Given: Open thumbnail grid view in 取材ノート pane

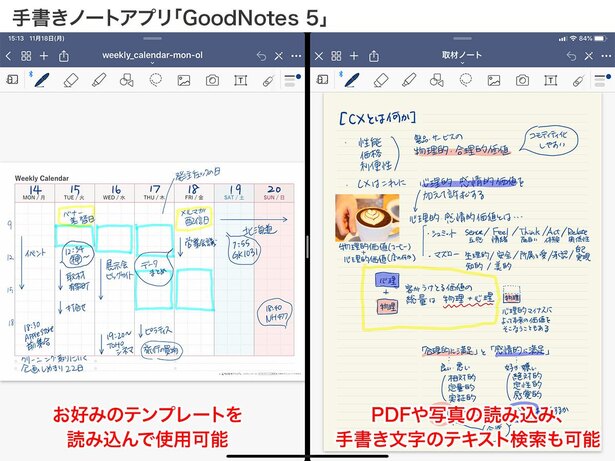Looking at the screenshot, I should point(336,56).
